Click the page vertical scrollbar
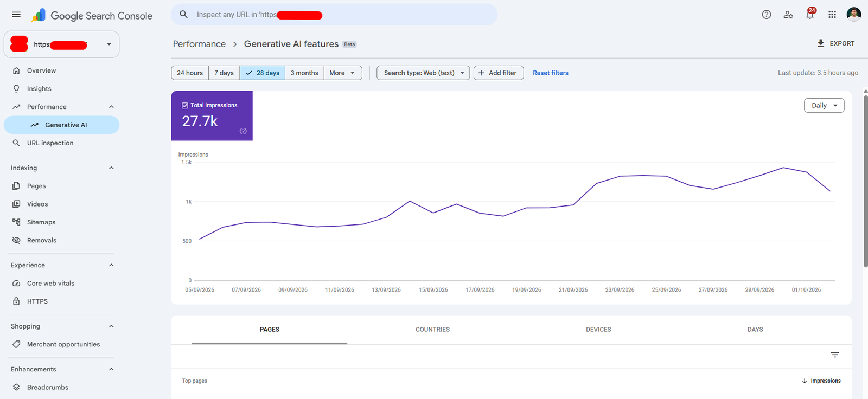The height and width of the screenshot is (399, 868). coord(865,182)
